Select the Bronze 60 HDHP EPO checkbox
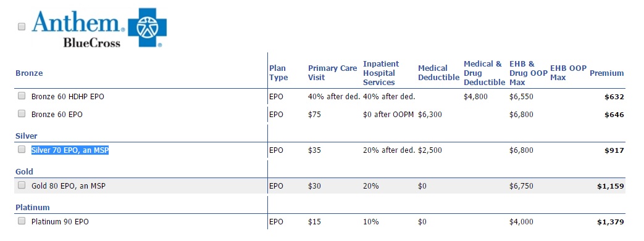The height and width of the screenshot is (241, 644). pos(22,96)
